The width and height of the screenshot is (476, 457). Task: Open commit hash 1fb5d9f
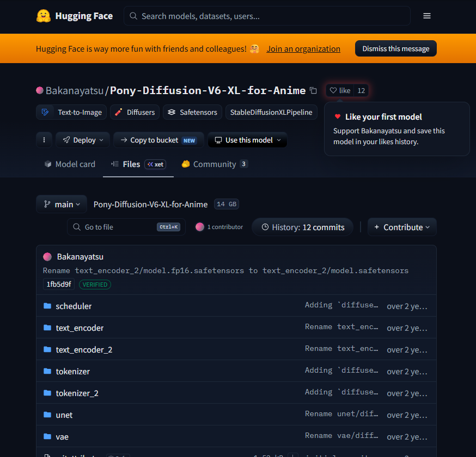pyautogui.click(x=59, y=284)
